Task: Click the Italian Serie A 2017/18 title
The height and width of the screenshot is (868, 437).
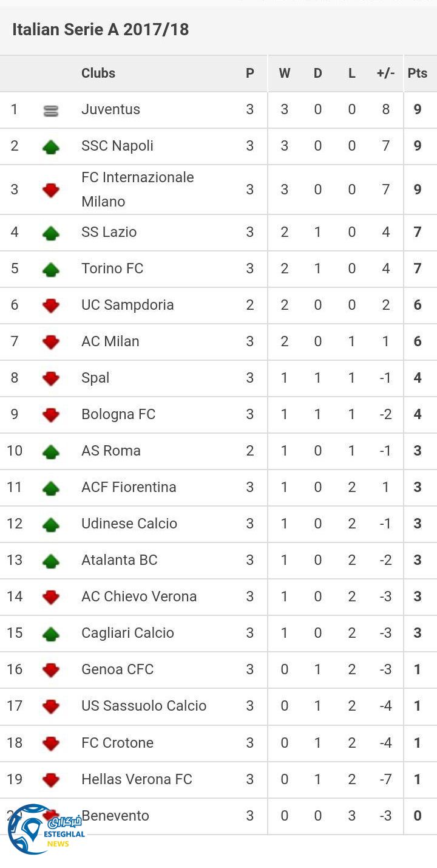Action: [x=101, y=29]
